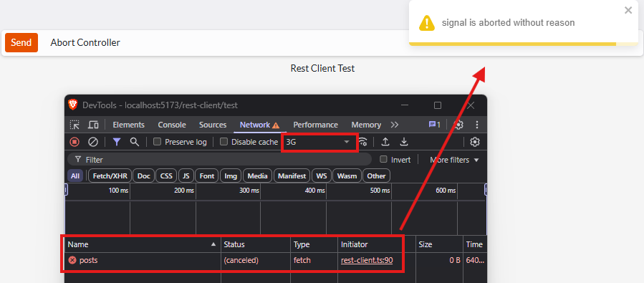Click the warning icon in the notification
Screen dimensions: 644x283
coord(427,23)
